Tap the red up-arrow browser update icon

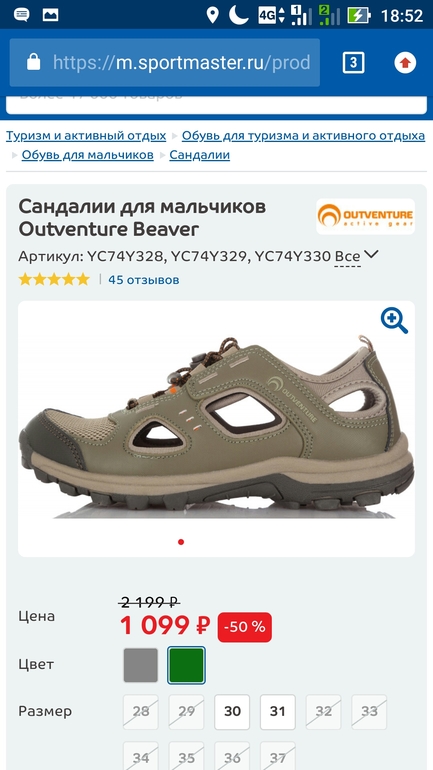[x=405, y=63]
